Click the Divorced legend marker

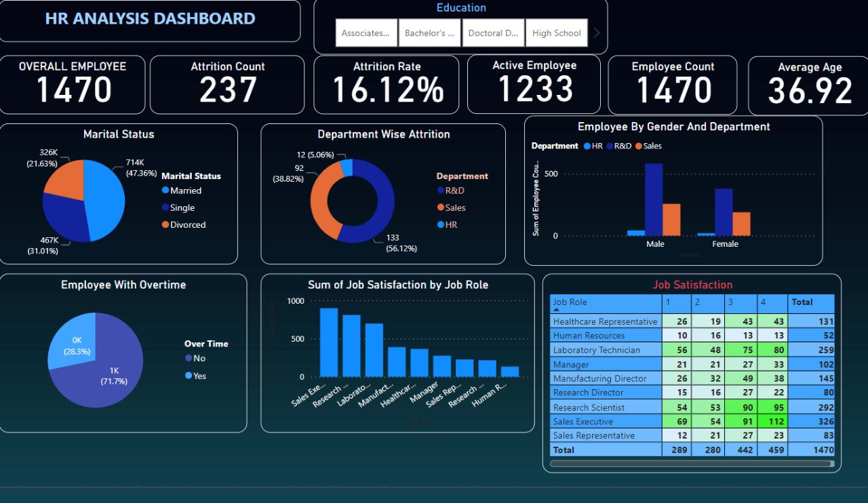pos(165,225)
